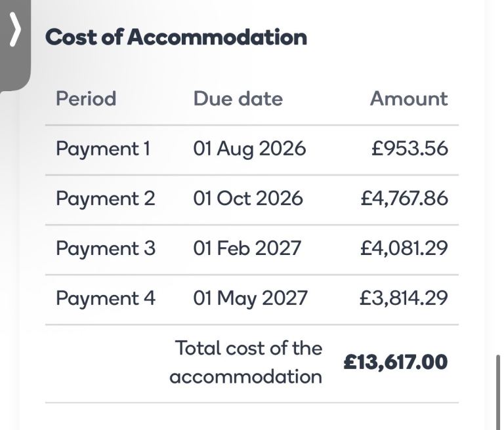Click the 01 Aug 2026 due date

coord(249,149)
